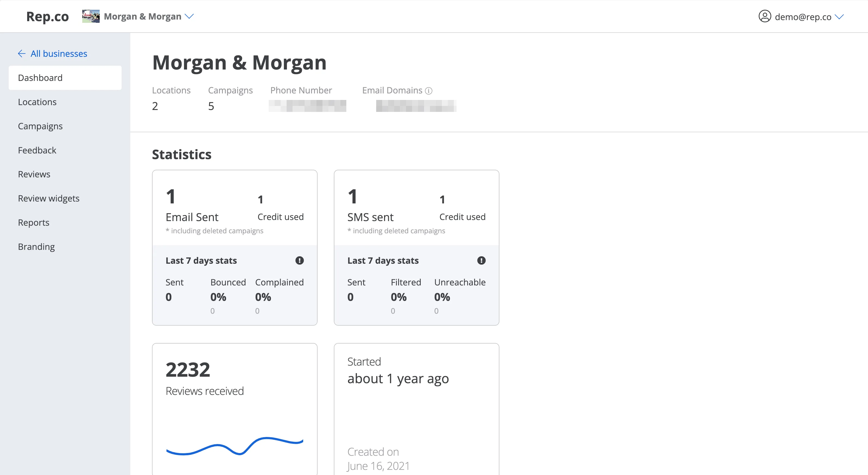Expand the Morgan & Morgan business switcher chevron
The width and height of the screenshot is (868, 475).
point(190,16)
